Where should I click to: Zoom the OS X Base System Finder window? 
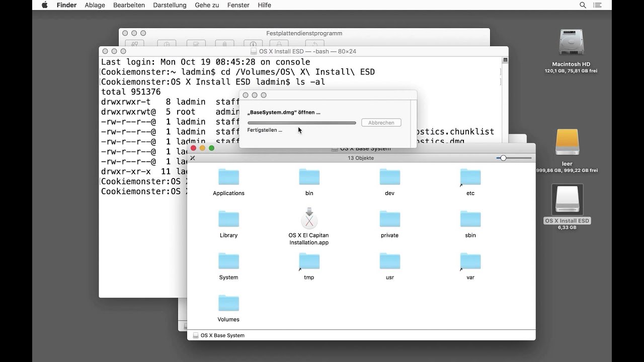pyautogui.click(x=211, y=148)
